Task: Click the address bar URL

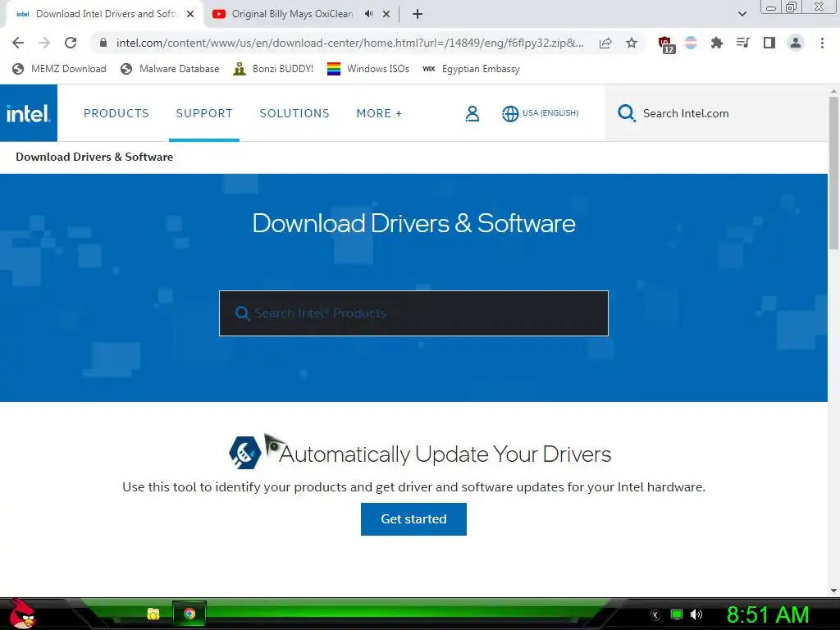Action: click(x=349, y=43)
